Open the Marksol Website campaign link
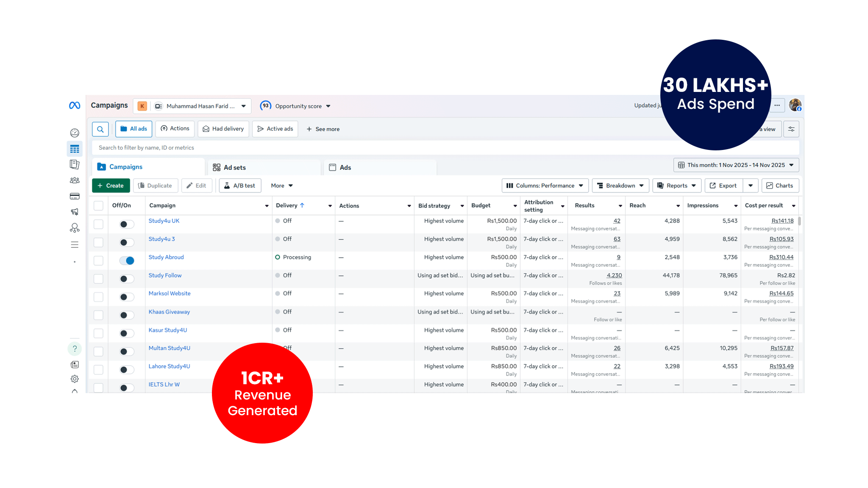This screenshot has width=868, height=488. (x=170, y=294)
